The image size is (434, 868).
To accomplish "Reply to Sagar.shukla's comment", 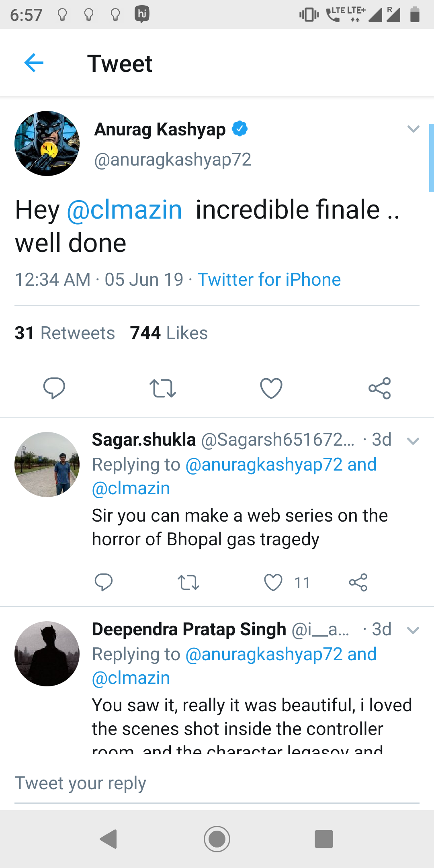I will pyautogui.click(x=104, y=582).
